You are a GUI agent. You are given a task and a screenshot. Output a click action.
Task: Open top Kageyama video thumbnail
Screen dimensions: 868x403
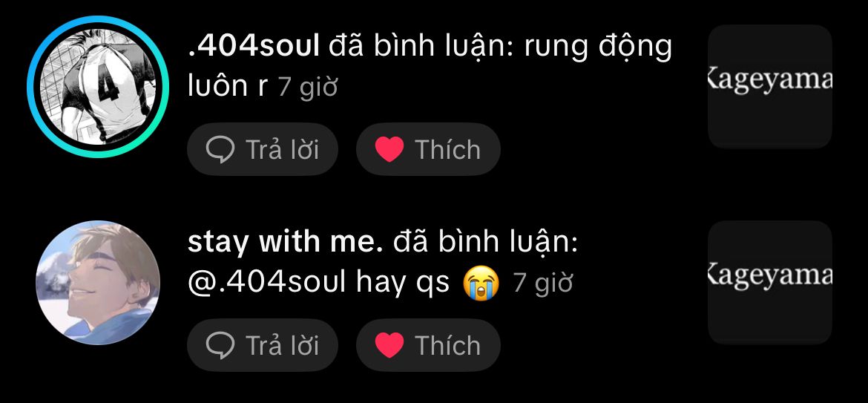click(770, 86)
